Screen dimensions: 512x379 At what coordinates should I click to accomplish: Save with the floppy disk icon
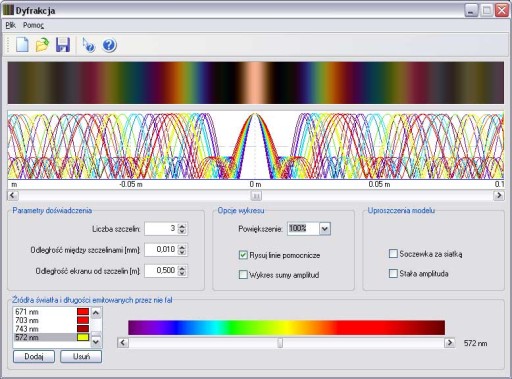[63, 45]
